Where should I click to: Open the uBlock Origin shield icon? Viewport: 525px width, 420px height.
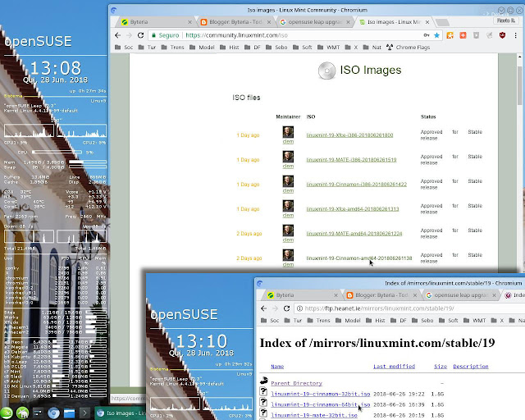click(x=502, y=35)
